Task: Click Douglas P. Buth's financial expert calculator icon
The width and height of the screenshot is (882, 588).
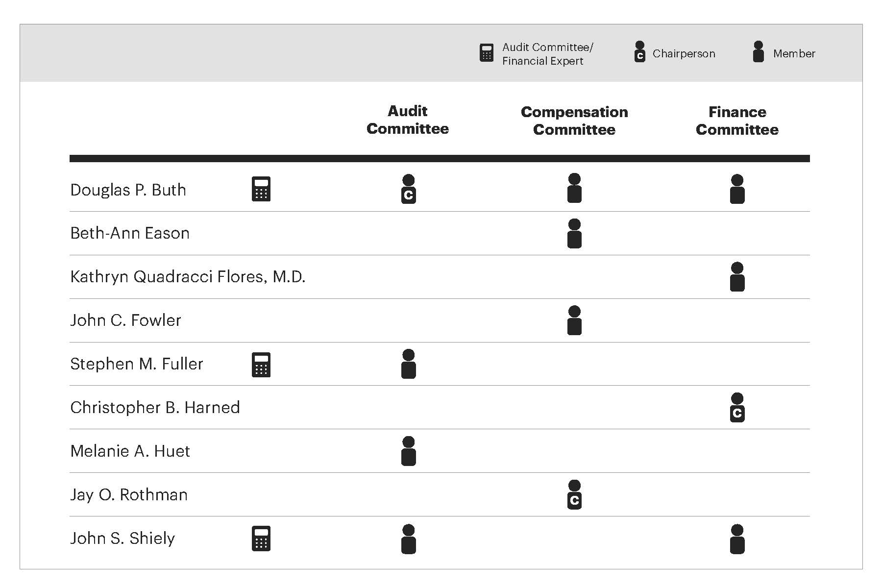Action: [261, 189]
